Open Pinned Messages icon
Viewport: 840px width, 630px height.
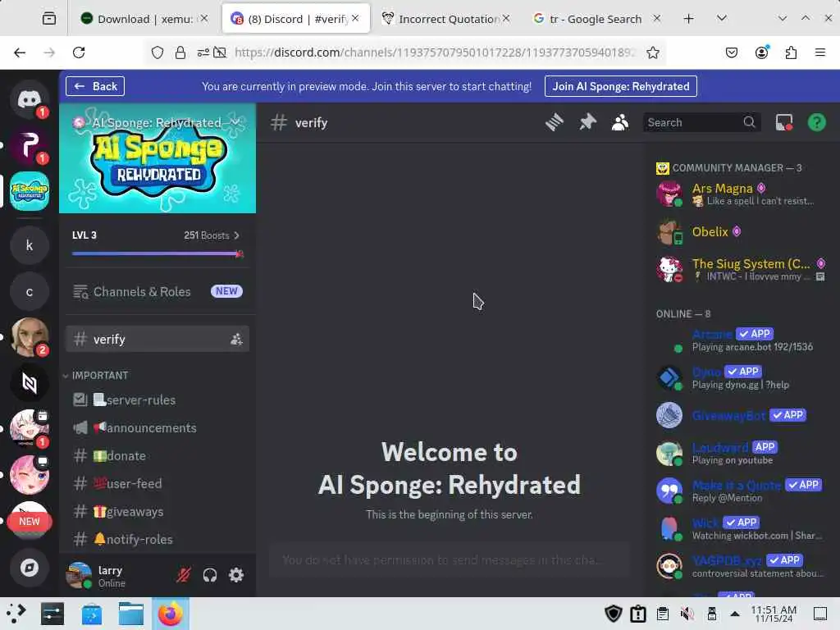coord(587,123)
